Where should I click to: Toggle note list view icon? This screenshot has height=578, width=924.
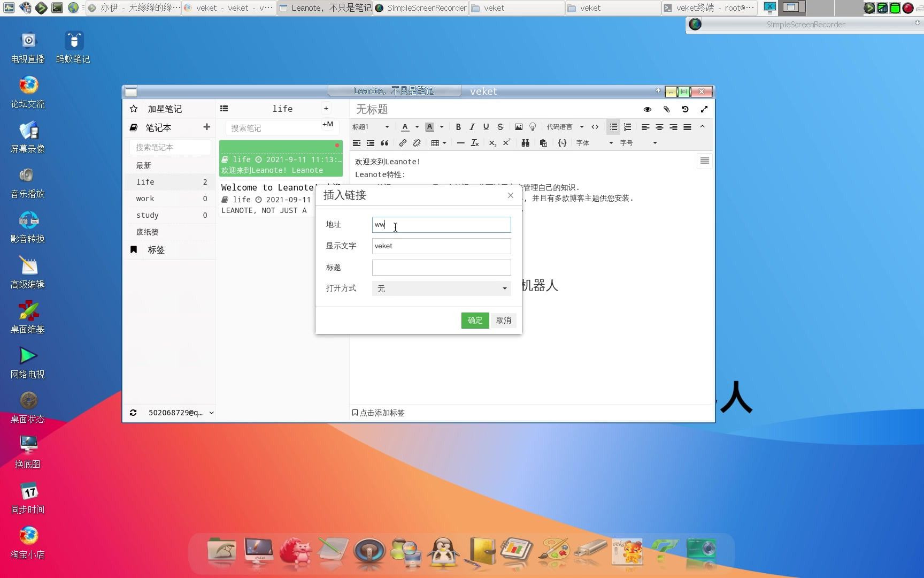pos(224,109)
